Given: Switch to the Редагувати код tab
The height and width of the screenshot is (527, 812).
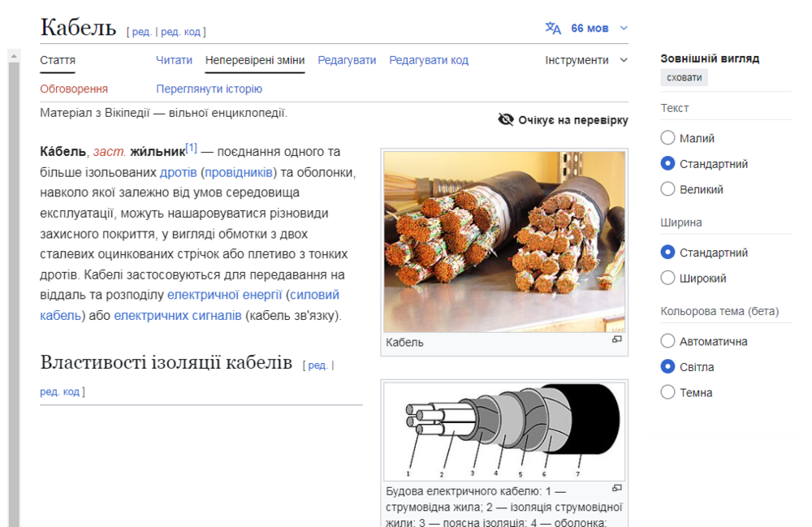Looking at the screenshot, I should pos(429,60).
